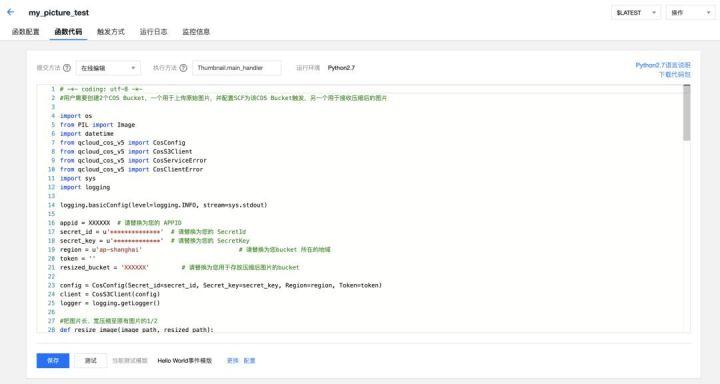This screenshot has width=720, height=384.
Task: Open the Python2.7 language notes link
Action: click(x=663, y=65)
